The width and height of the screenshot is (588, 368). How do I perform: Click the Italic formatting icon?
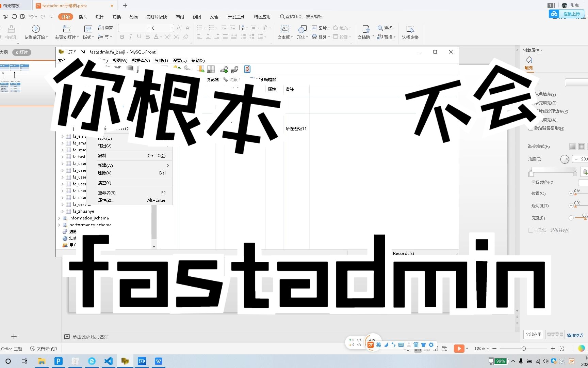[x=131, y=37]
